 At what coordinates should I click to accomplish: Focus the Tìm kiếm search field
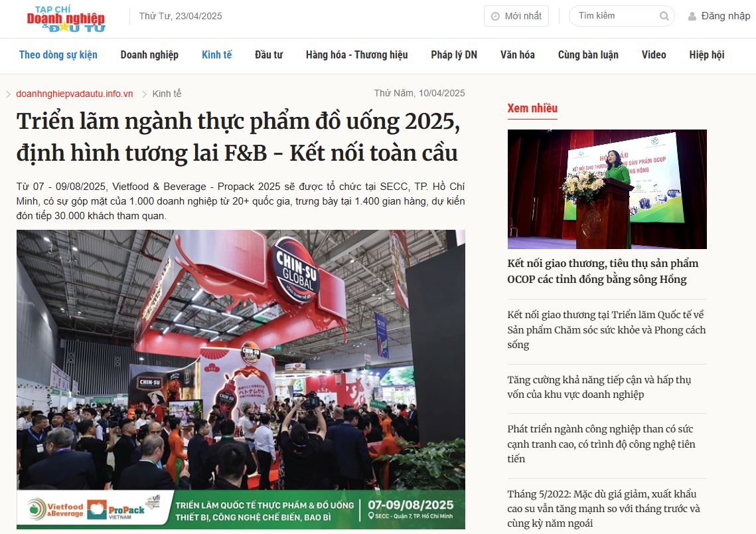(618, 16)
